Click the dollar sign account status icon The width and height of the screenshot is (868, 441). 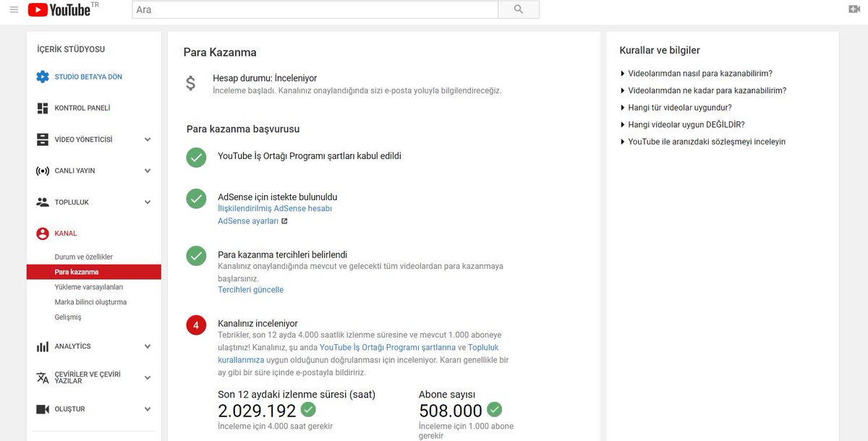pos(190,83)
